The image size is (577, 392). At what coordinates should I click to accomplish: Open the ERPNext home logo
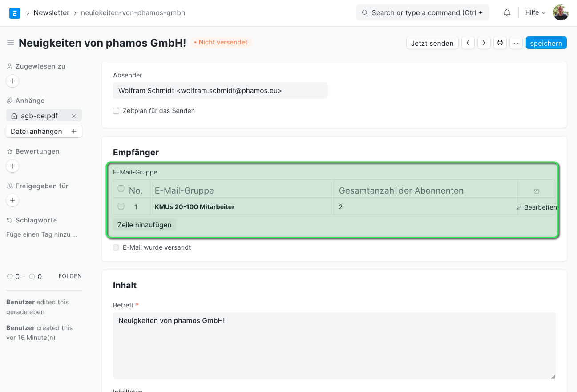[15, 13]
